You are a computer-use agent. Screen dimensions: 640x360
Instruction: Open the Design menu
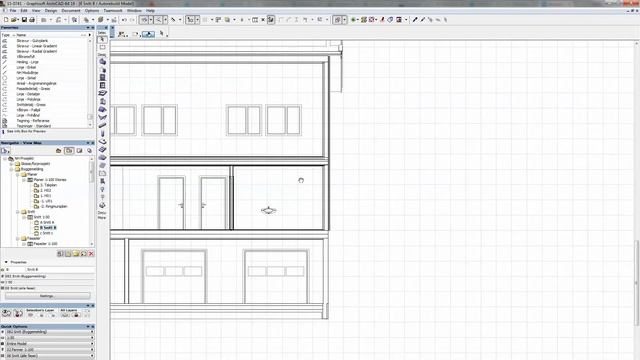(x=51, y=11)
